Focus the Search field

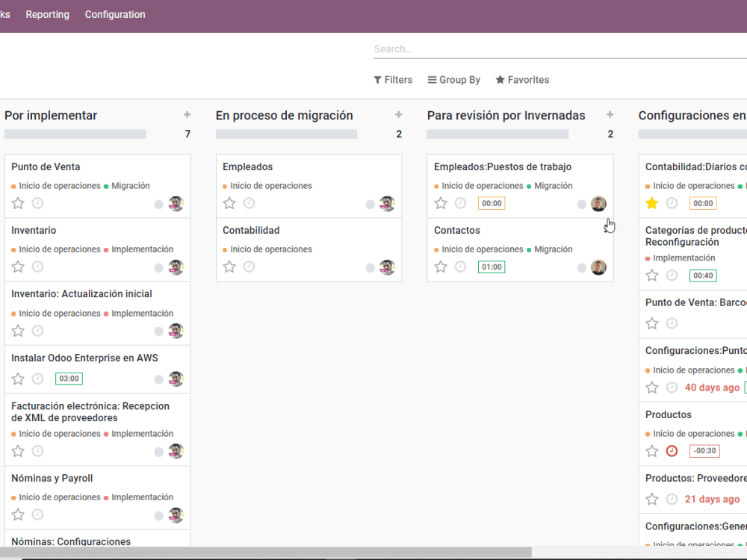point(560,49)
